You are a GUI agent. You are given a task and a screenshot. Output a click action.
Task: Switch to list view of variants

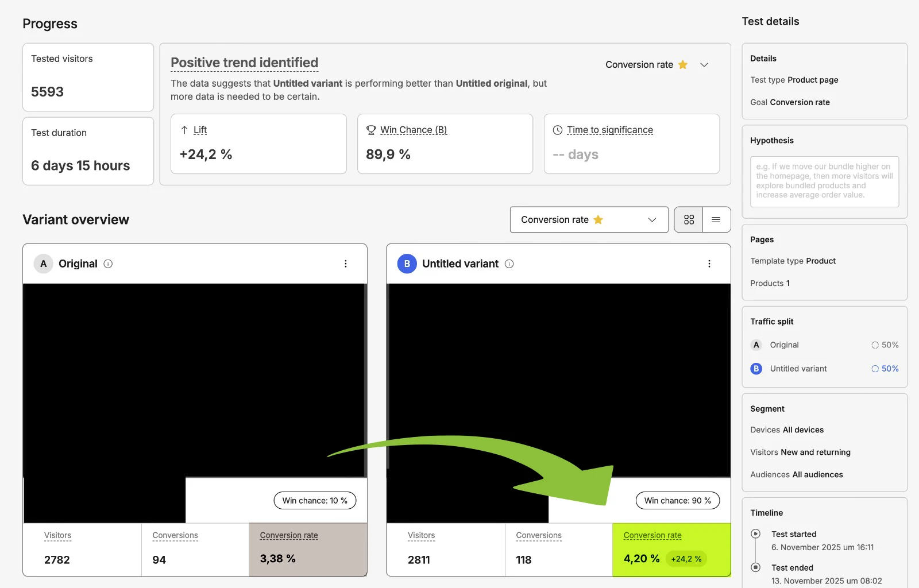[x=716, y=219]
